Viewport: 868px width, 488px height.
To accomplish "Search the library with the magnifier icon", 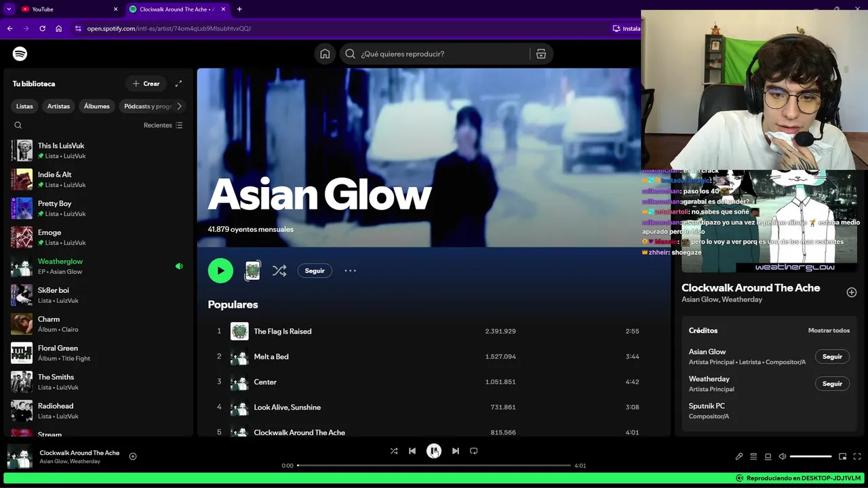I will coord(18,125).
